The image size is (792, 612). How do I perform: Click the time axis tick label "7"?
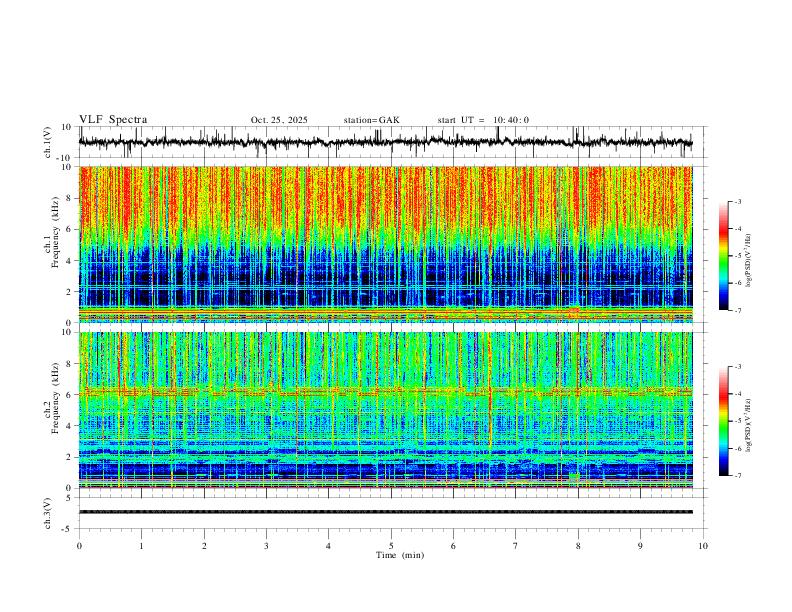(516, 546)
